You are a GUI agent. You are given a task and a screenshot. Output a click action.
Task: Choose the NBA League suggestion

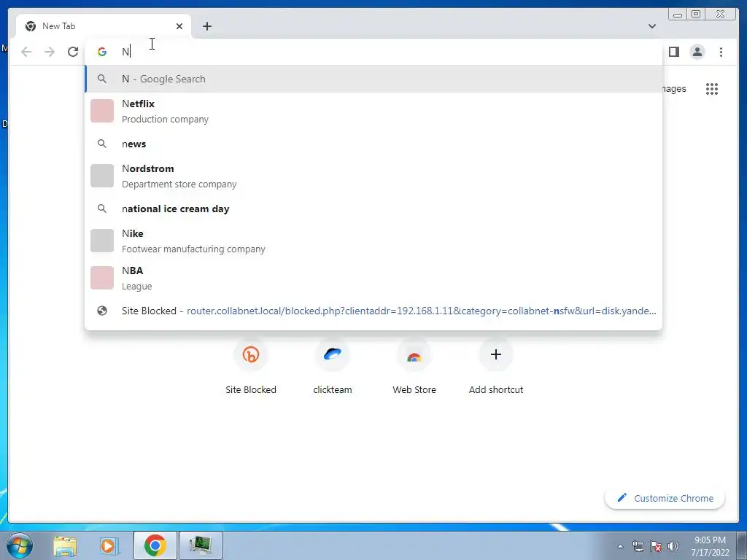(373, 278)
